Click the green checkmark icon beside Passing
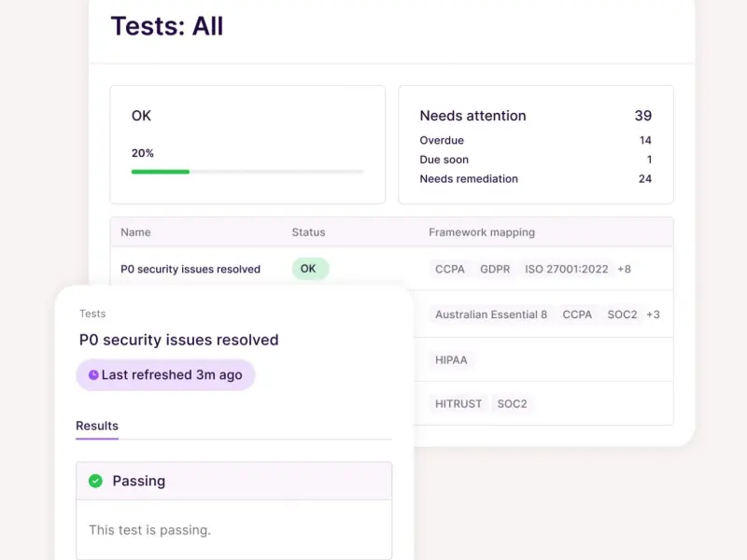Screen dimensions: 747x560 coord(95,482)
